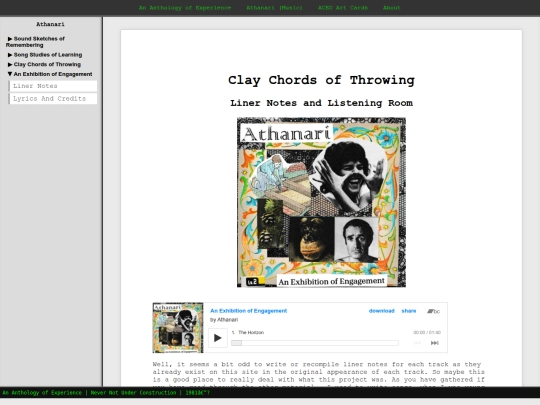Open An Exhibition of Engagement album link
This screenshot has width=540, height=405.
click(248, 311)
